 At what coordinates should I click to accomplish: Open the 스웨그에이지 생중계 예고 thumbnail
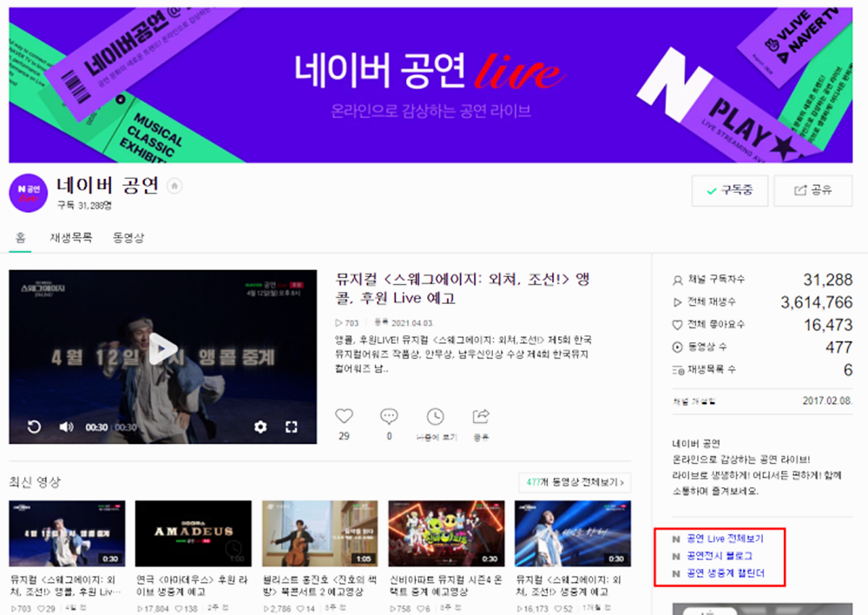click(x=572, y=533)
